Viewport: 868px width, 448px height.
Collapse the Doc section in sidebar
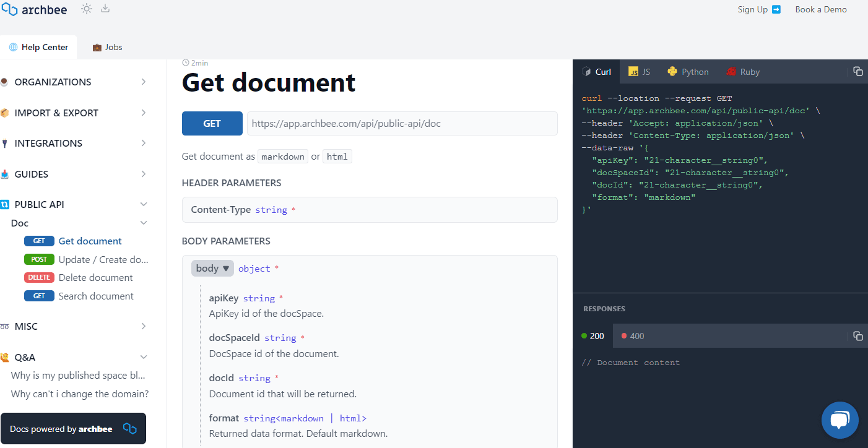click(x=143, y=223)
